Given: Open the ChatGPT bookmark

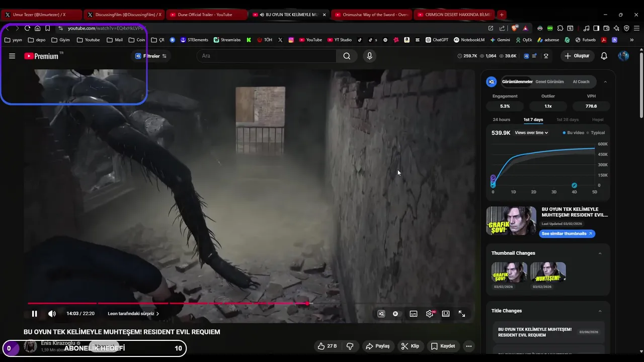Looking at the screenshot, I should point(437,40).
